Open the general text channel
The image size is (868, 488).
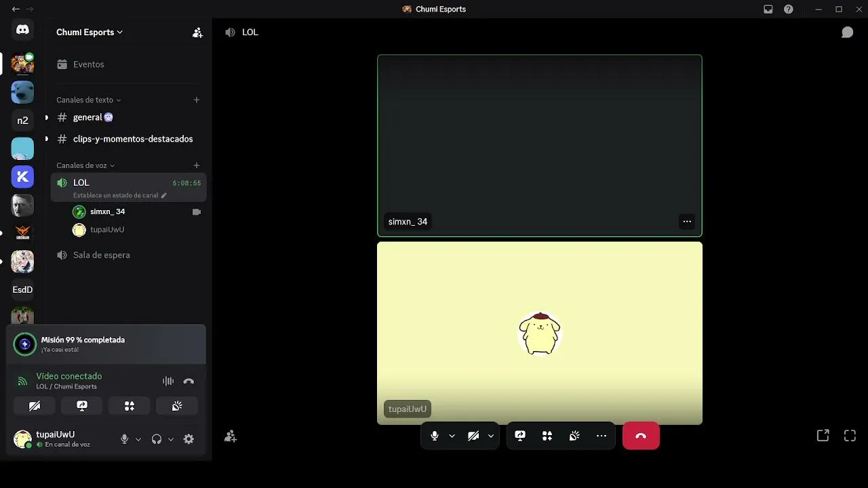click(x=128, y=117)
